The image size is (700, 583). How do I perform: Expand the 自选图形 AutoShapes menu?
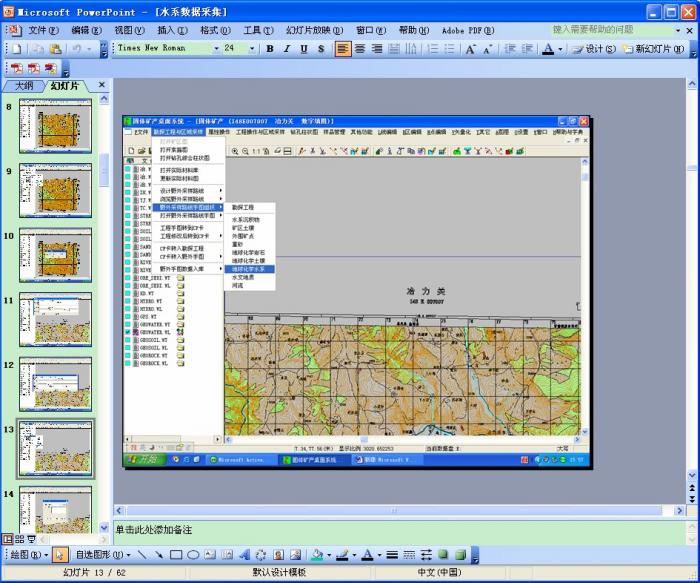(102, 554)
